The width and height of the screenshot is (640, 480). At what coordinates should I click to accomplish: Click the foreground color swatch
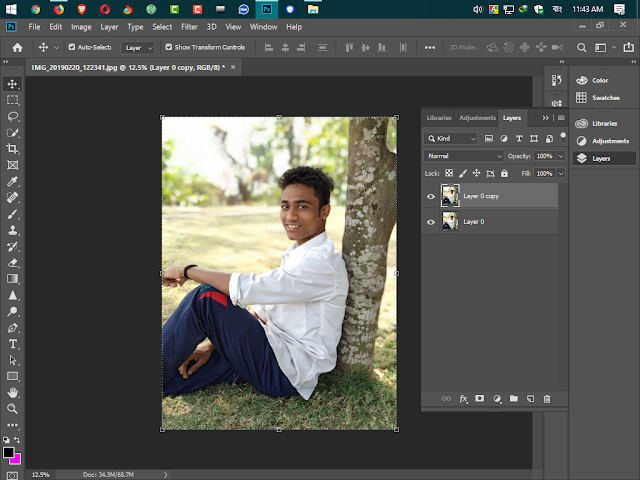point(9,453)
